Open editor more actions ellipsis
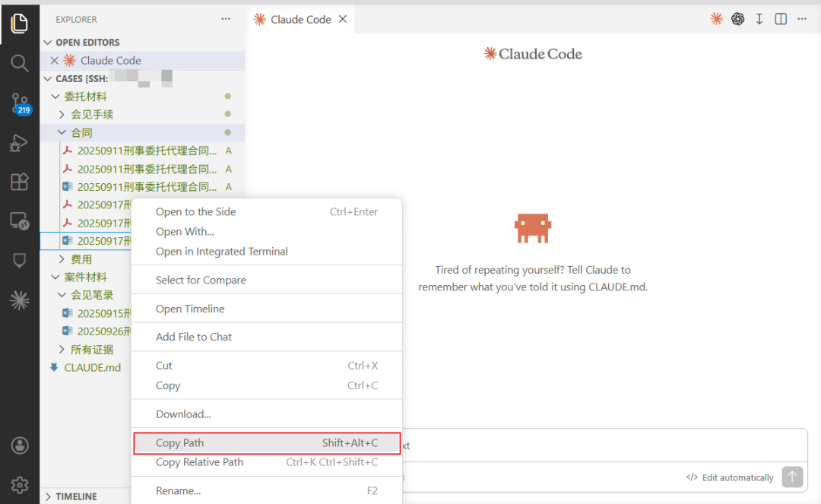Viewport: 821px width, 504px height. pos(802,19)
